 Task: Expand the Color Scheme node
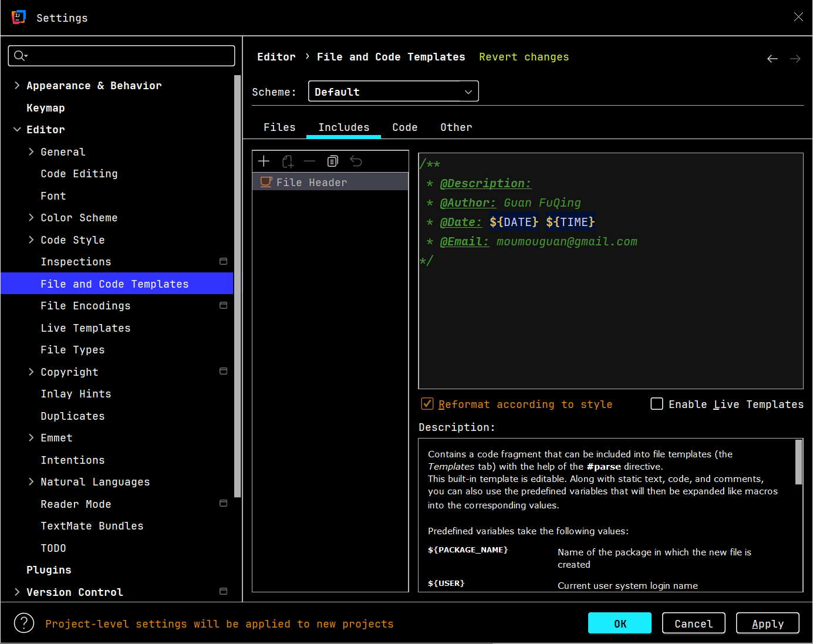[31, 218]
